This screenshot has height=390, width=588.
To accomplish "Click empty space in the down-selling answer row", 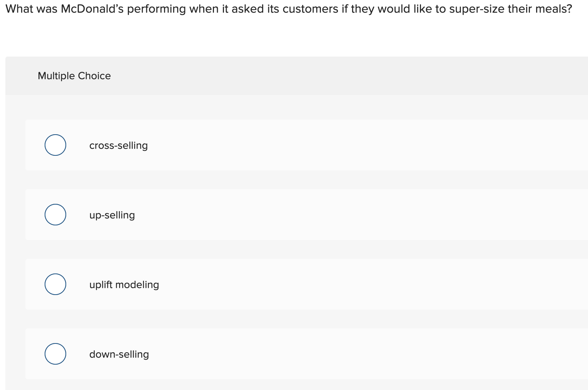I will pyautogui.click(x=346, y=354).
